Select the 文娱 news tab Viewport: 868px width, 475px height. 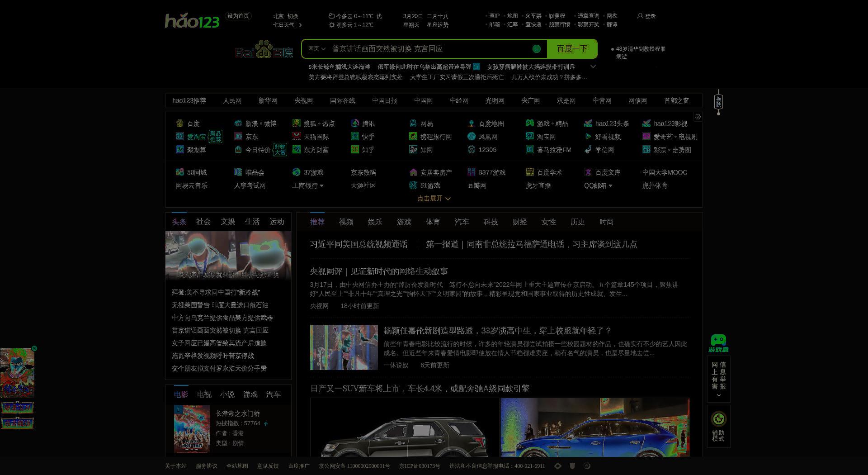[228, 222]
